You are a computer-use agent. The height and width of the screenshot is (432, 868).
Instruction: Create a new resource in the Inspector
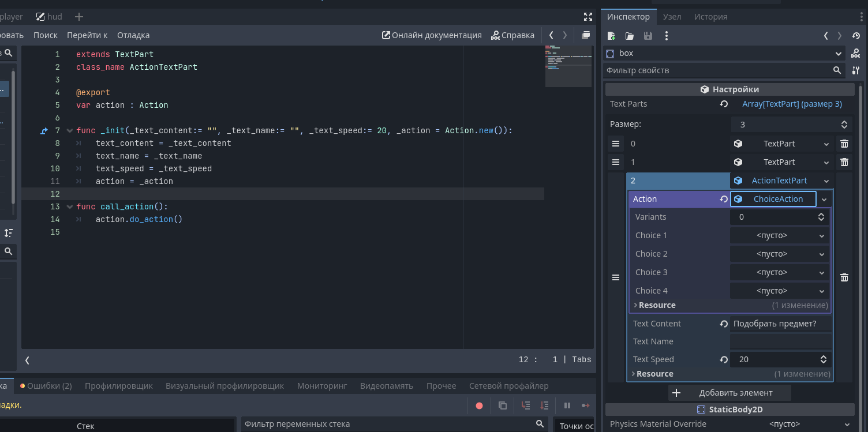(612, 36)
